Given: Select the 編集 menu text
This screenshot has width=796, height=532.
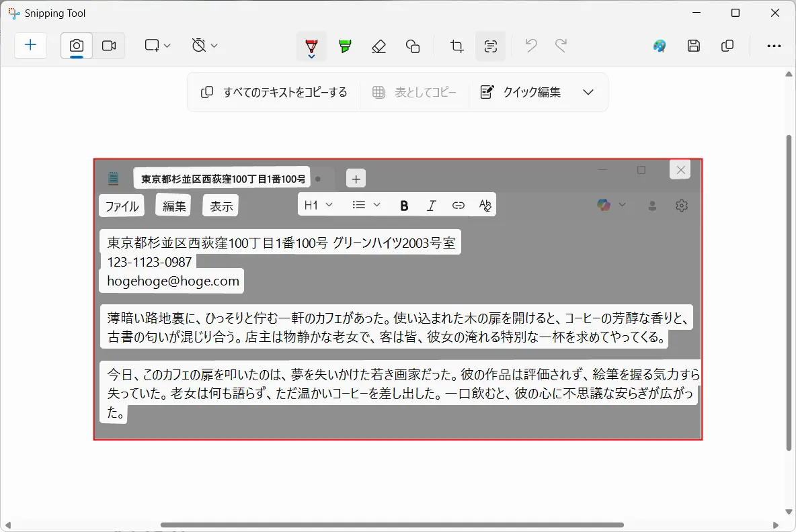Looking at the screenshot, I should 174,206.
